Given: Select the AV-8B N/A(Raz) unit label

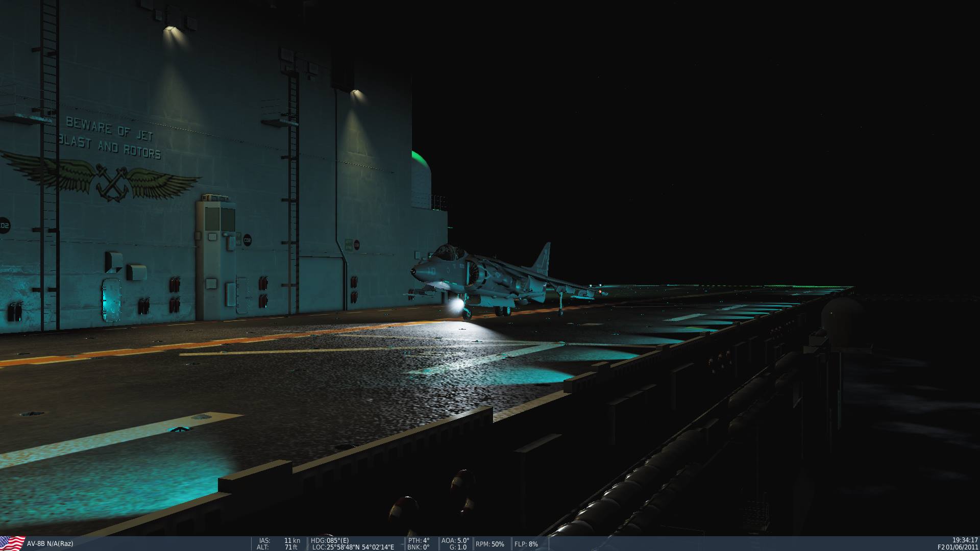Looking at the screenshot, I should [x=50, y=544].
